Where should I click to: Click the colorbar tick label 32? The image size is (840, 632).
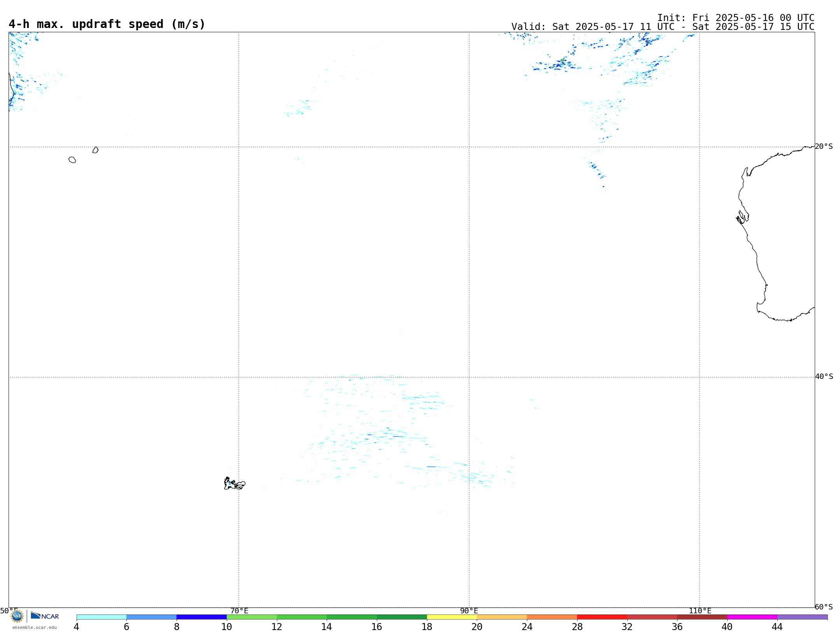[x=627, y=627]
